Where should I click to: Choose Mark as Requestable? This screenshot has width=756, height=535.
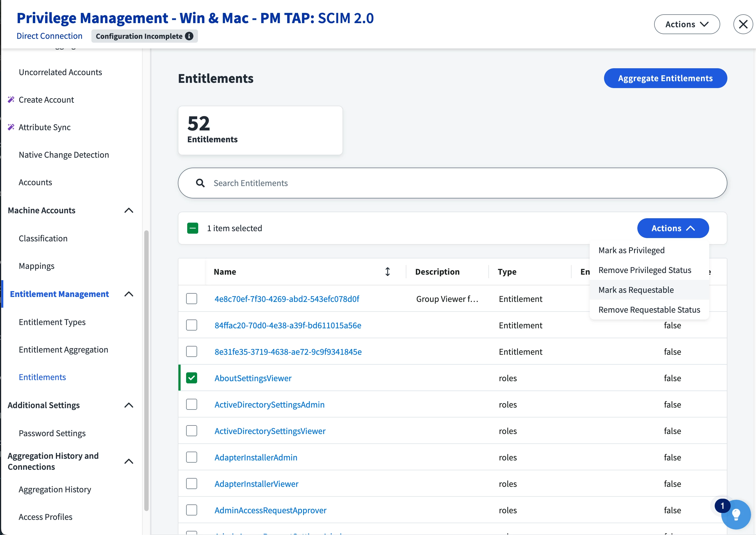point(649,290)
